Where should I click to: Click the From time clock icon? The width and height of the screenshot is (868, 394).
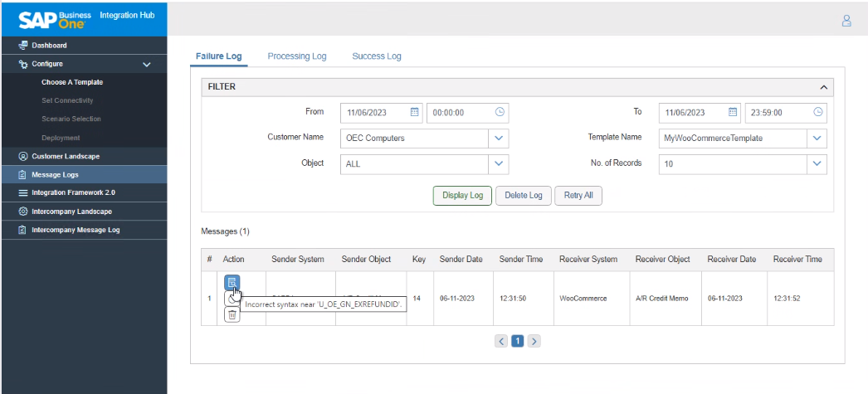[x=500, y=112]
